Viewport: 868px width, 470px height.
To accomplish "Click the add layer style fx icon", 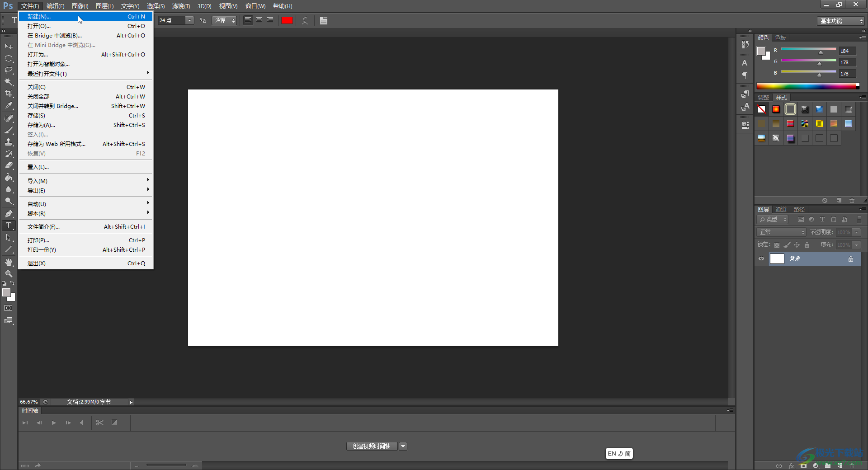I will click(791, 465).
